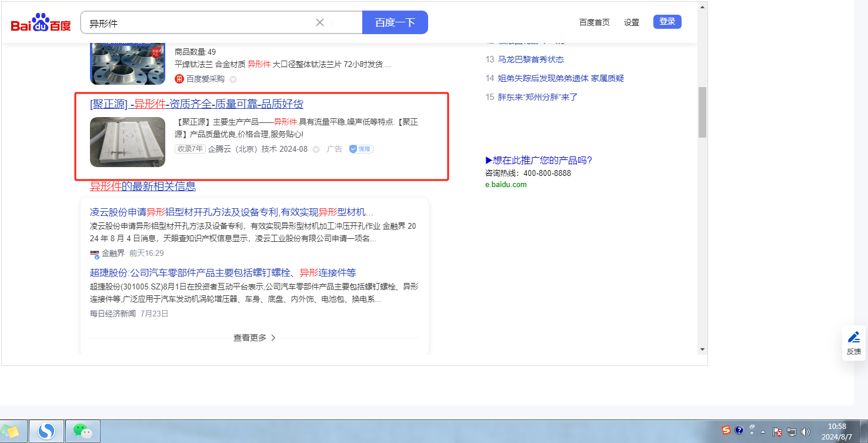
Task: Show hidden system tray icons
Action: (x=763, y=432)
